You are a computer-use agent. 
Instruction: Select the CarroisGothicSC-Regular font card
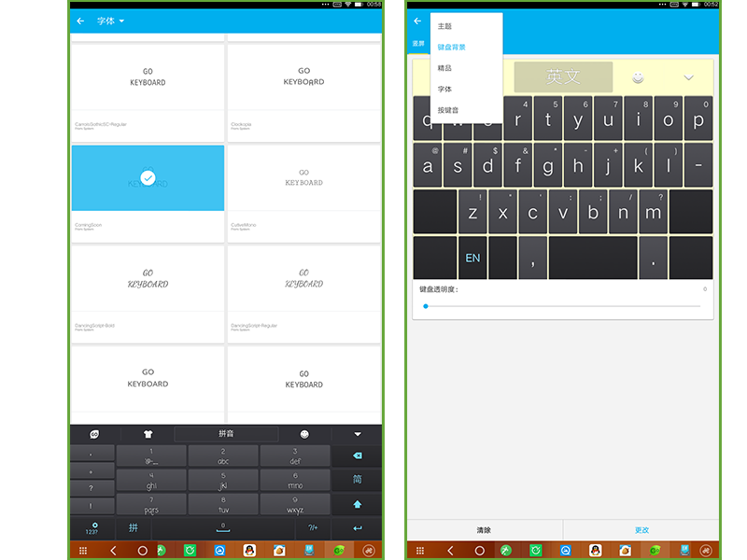click(x=148, y=92)
